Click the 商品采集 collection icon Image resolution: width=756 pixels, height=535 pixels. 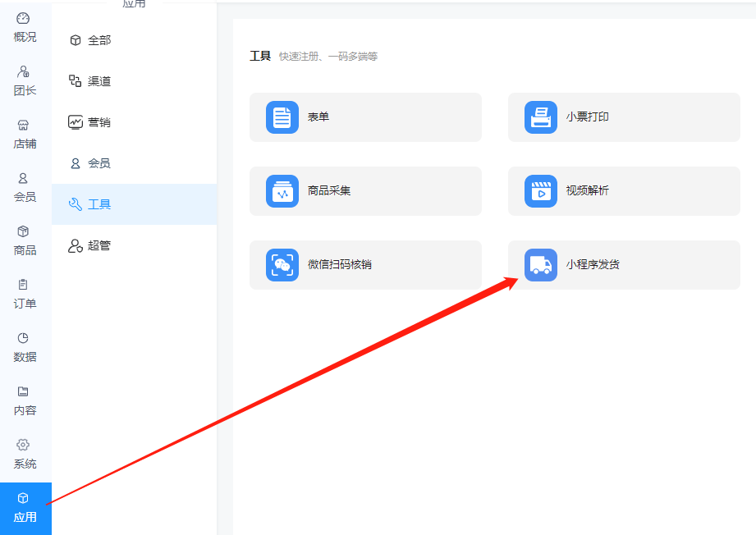(x=282, y=191)
